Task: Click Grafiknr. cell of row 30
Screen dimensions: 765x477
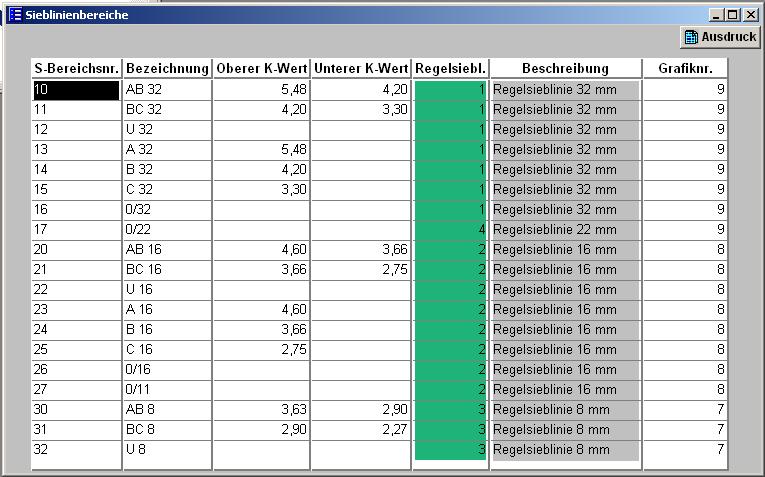Action: click(684, 410)
